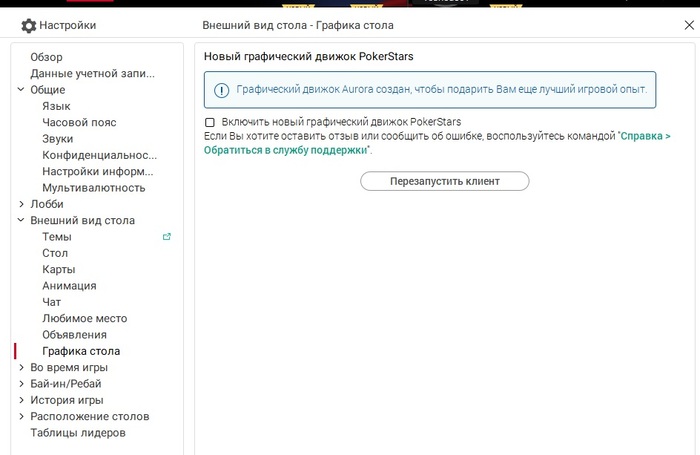
Task: Click the Лобби category label
Action: pyautogui.click(x=47, y=204)
